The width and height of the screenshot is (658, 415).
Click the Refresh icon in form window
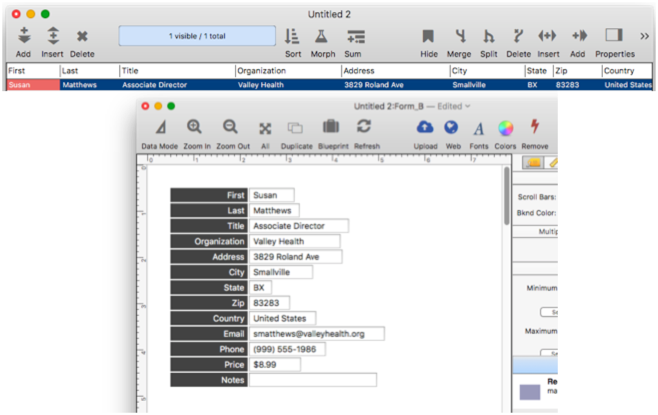pyautogui.click(x=364, y=126)
